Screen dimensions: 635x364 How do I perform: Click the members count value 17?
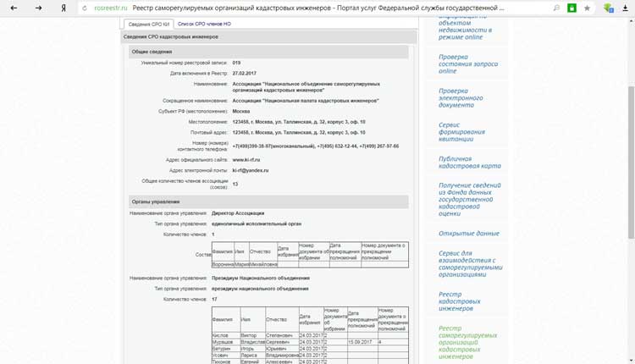click(x=214, y=299)
